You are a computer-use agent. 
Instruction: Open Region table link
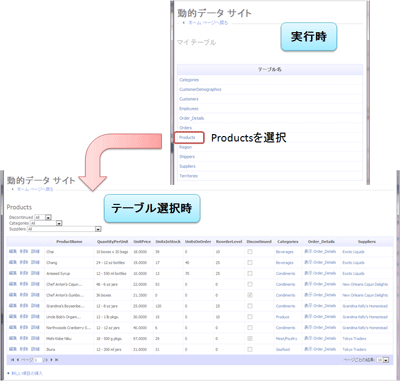(185, 147)
